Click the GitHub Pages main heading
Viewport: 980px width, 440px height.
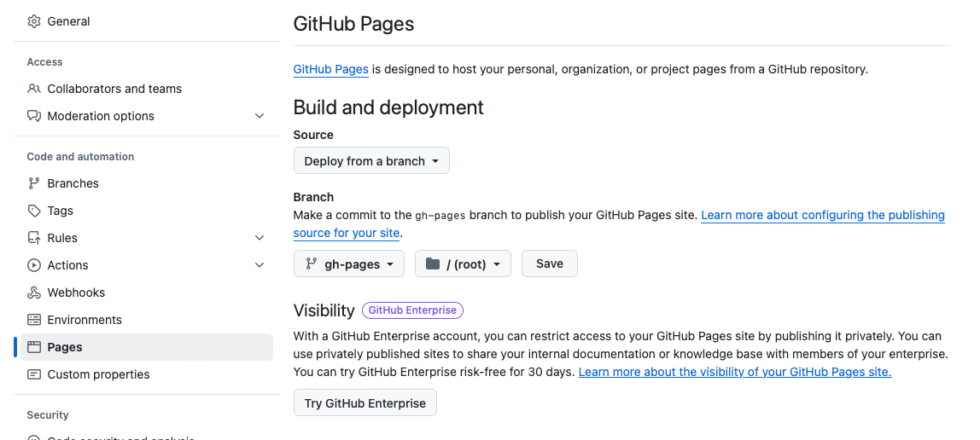point(353,24)
